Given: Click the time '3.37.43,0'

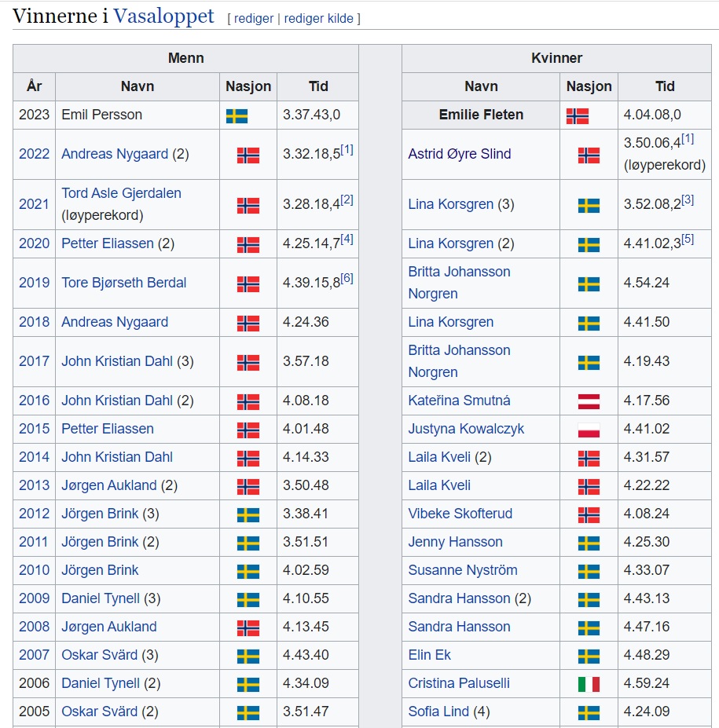Looking at the screenshot, I should [312, 115].
